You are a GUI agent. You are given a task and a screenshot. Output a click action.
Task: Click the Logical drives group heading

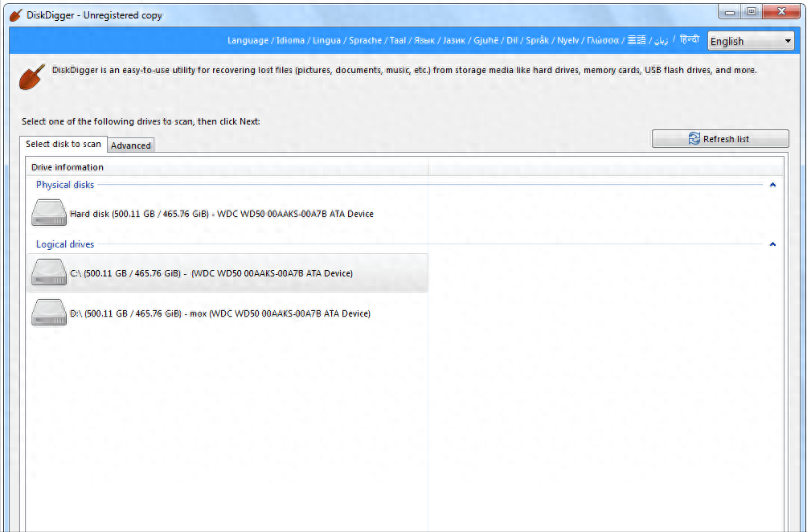[65, 244]
